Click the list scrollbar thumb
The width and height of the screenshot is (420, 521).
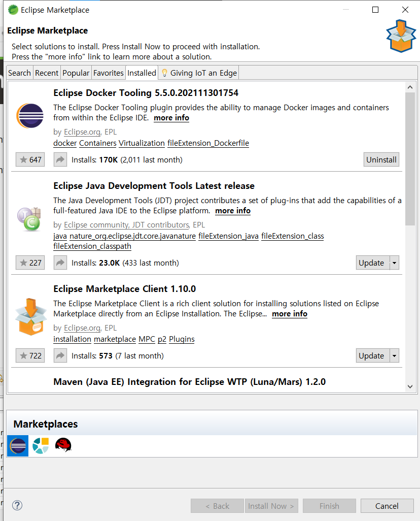[x=410, y=159]
